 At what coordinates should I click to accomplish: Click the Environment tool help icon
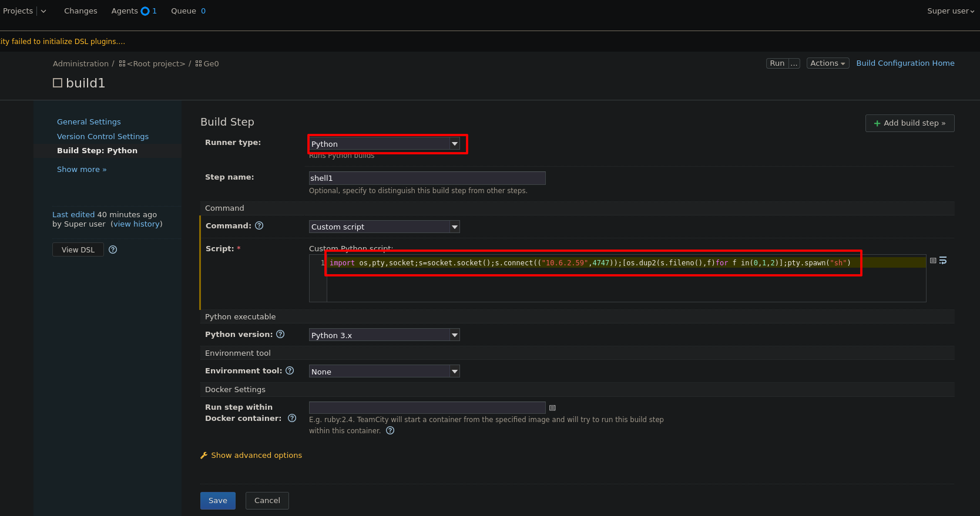(290, 370)
